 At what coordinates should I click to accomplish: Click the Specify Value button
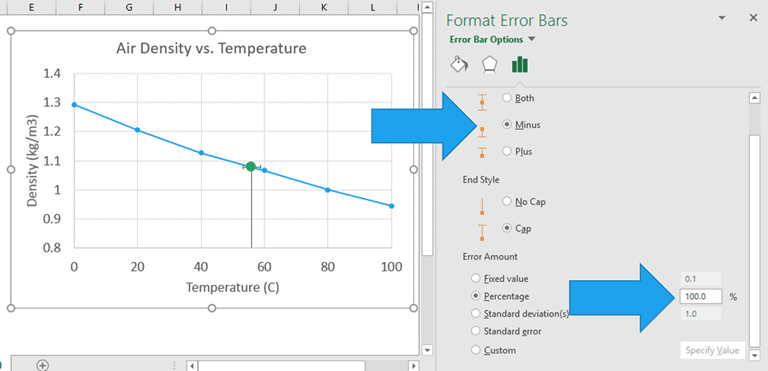(713, 350)
